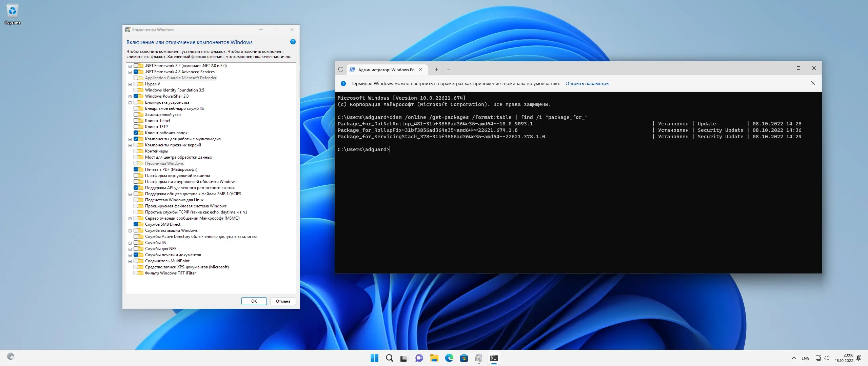Check the Telnet client (Клиент Telnet) box
Image resolution: width=868 pixels, height=366 pixels.
pyautogui.click(x=136, y=121)
